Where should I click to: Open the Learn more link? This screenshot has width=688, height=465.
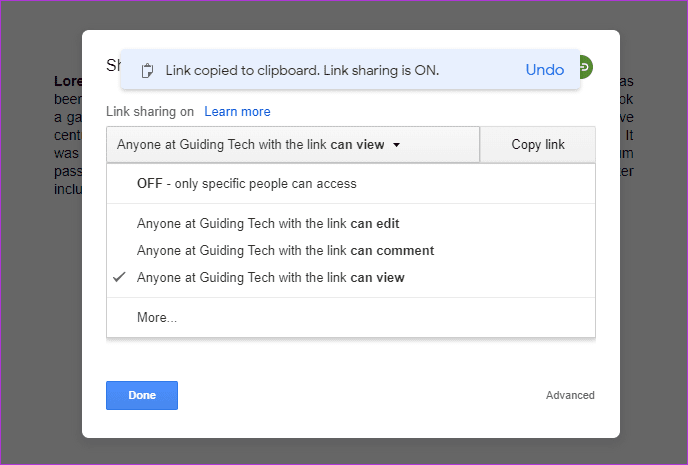pos(237,111)
